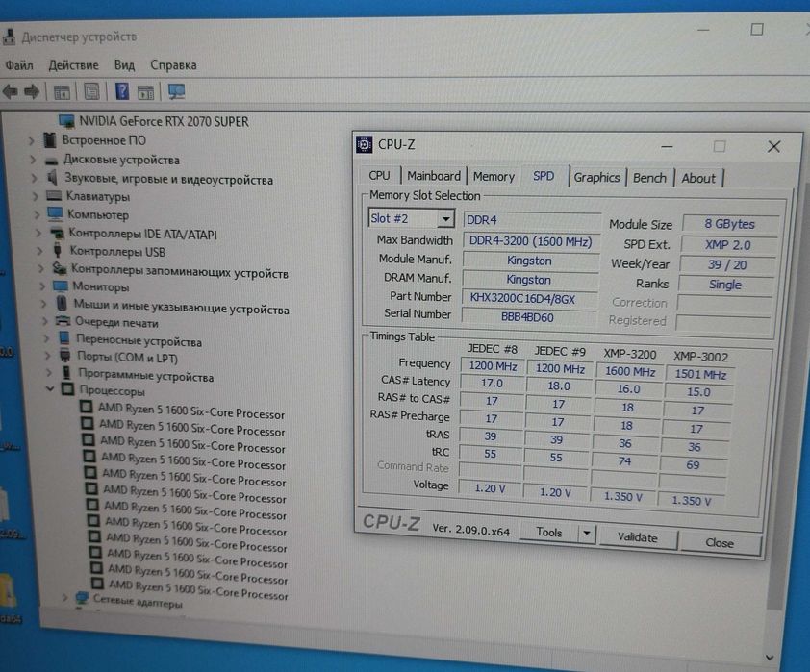This screenshot has width=810, height=672.
Task: Click the XMP 2.0 SPD Ext. value
Action: [x=728, y=244]
